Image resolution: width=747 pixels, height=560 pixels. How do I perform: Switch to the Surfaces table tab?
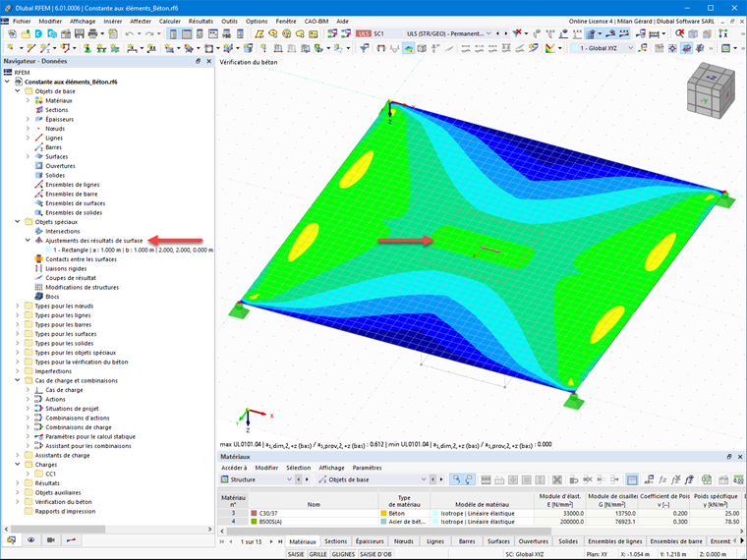coord(498,541)
